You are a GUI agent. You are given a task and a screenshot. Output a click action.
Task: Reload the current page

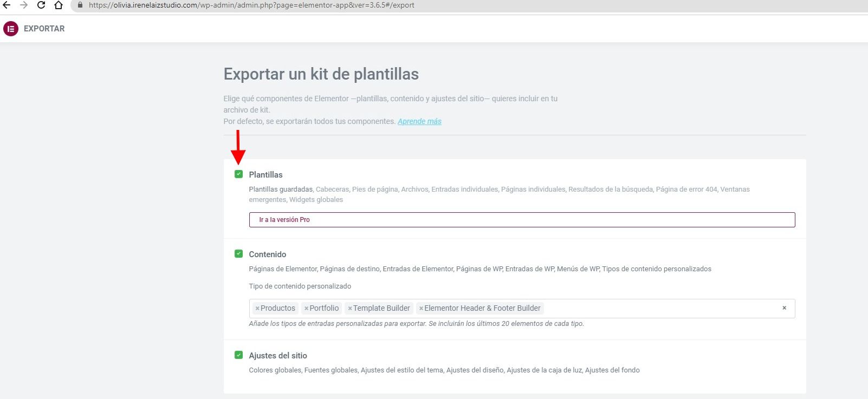pos(41,5)
